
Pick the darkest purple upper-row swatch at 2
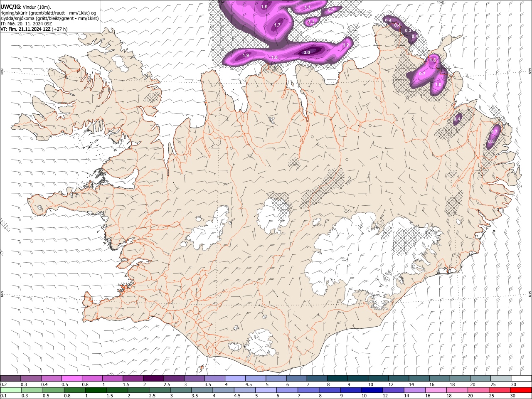click(153, 378)
